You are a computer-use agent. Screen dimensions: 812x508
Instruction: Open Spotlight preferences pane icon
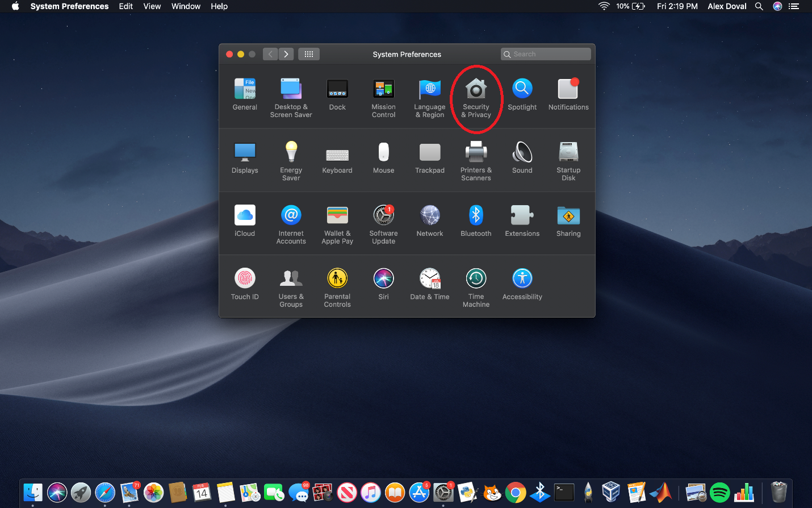[x=522, y=94]
